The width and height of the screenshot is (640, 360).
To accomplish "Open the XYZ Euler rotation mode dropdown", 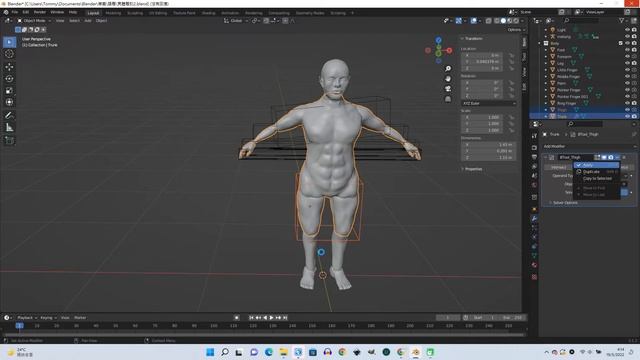I will (x=489, y=103).
